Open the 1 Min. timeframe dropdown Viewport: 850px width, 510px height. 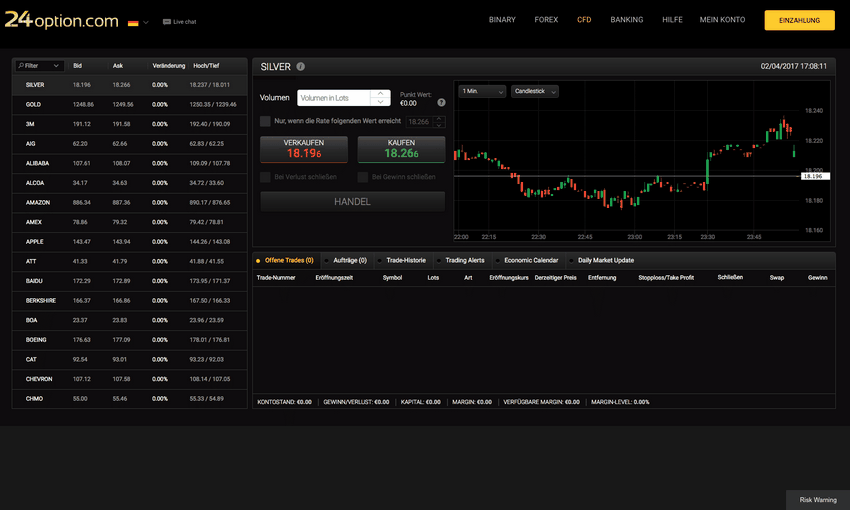(482, 91)
